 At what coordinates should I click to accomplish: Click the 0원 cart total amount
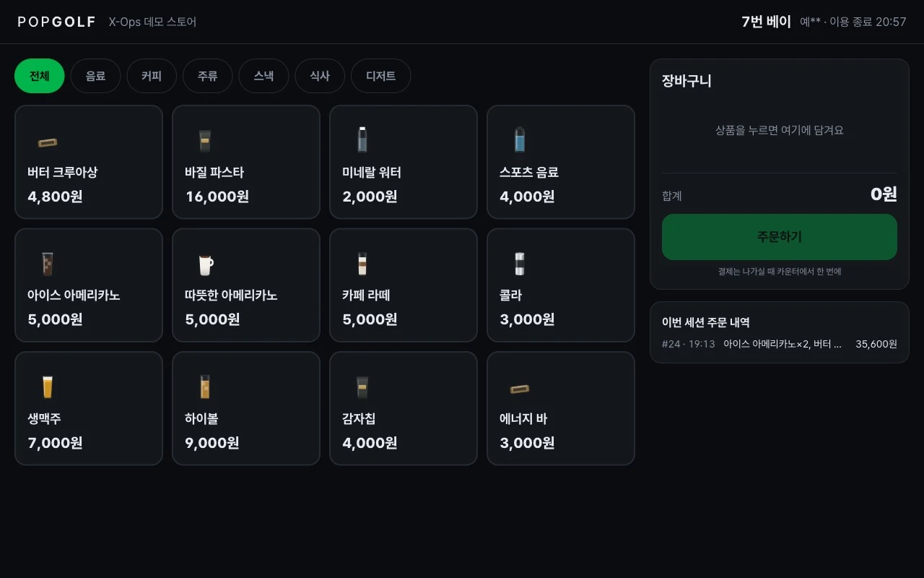click(x=884, y=194)
